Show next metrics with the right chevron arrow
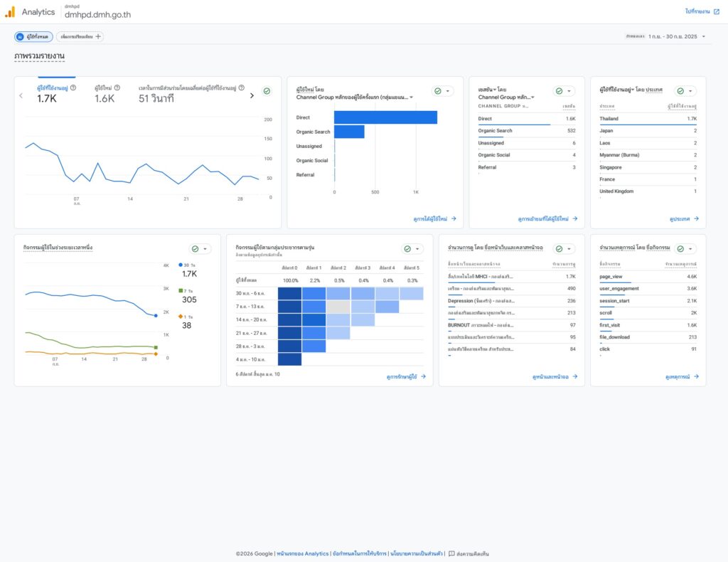 (252, 95)
